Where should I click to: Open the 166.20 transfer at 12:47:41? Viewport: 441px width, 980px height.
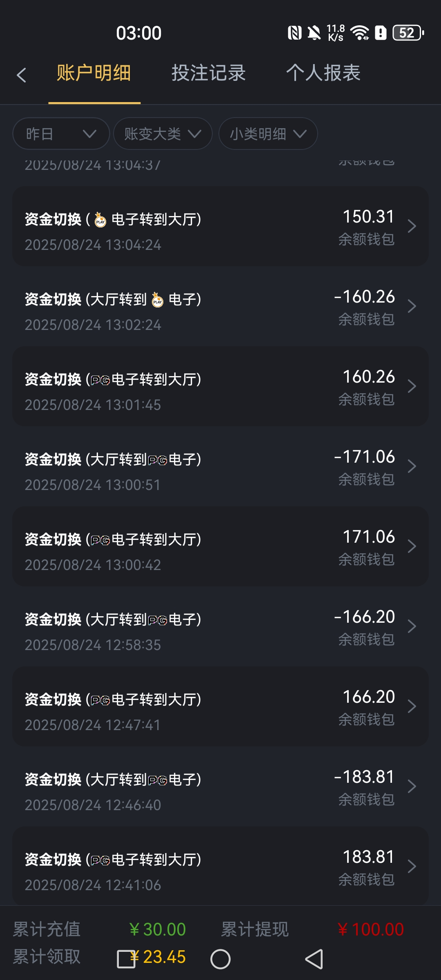(x=220, y=707)
